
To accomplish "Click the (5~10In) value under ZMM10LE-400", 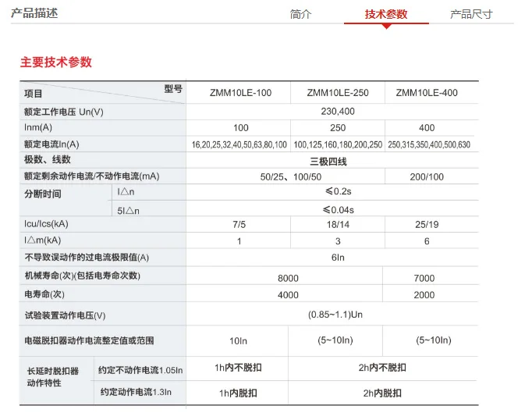I will point(434,340).
